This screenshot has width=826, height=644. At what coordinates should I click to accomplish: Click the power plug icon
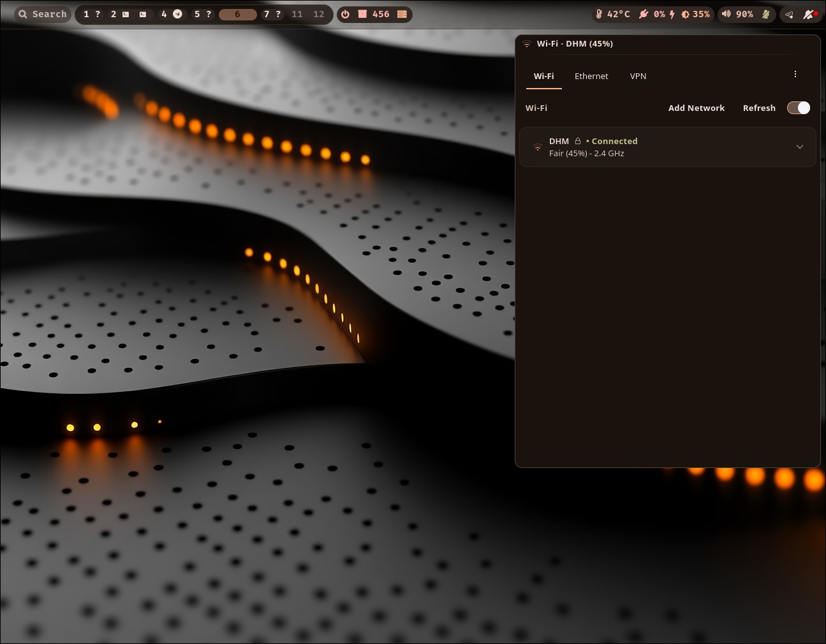pyautogui.click(x=644, y=14)
